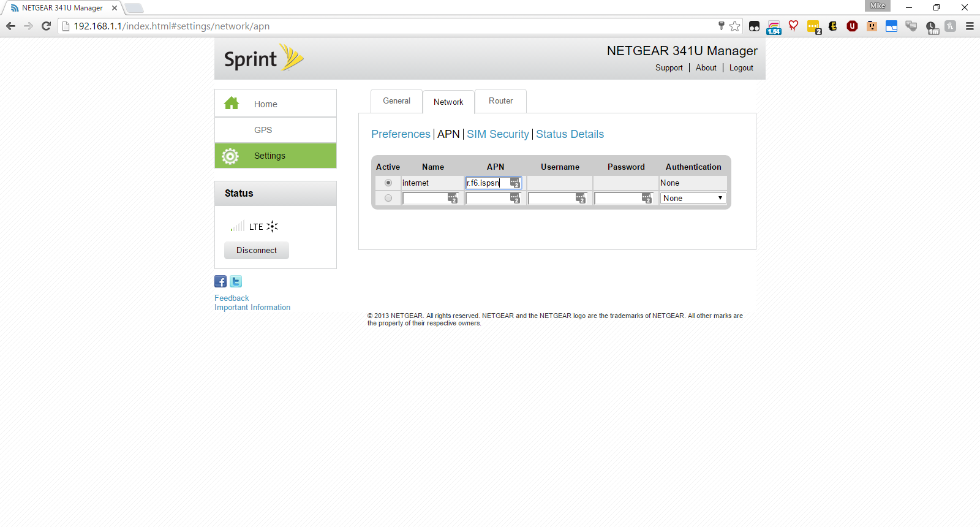
Task: Open the pixel face extension icon
Action: tap(872, 26)
